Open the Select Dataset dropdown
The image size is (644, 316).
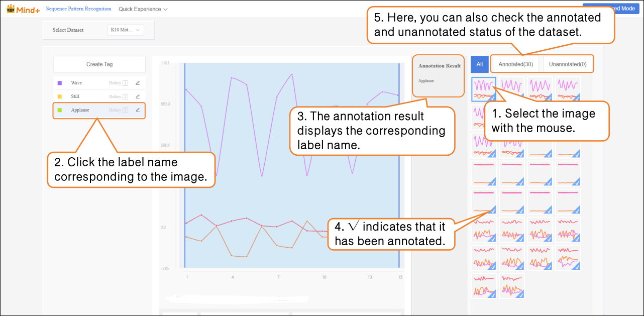coord(126,30)
